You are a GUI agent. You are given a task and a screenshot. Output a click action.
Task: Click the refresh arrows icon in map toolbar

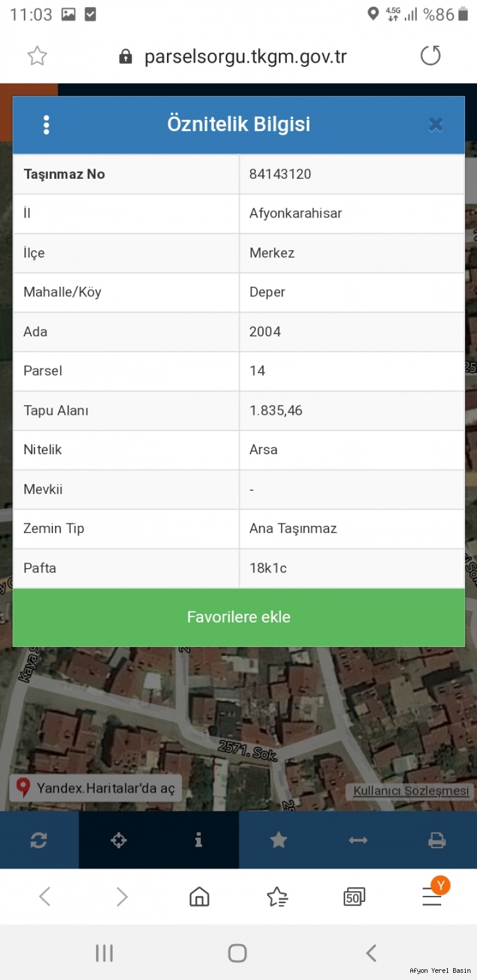(x=39, y=840)
